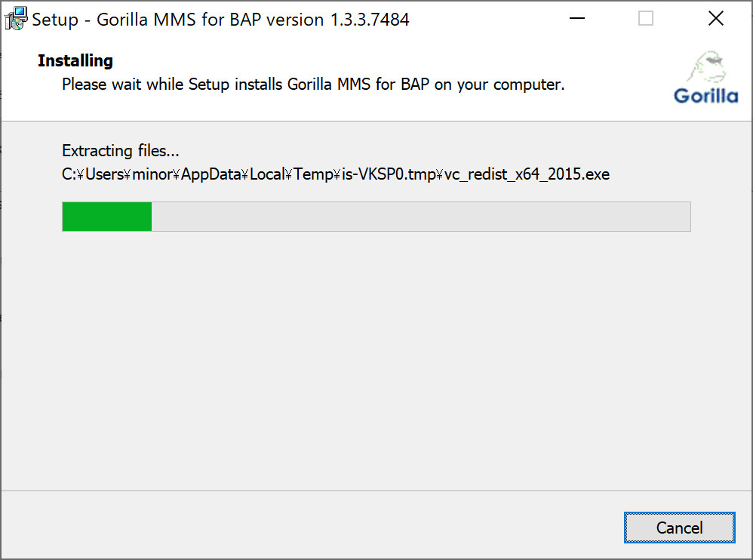Click the Installing heading label
This screenshot has width=753, height=560.
tap(75, 61)
